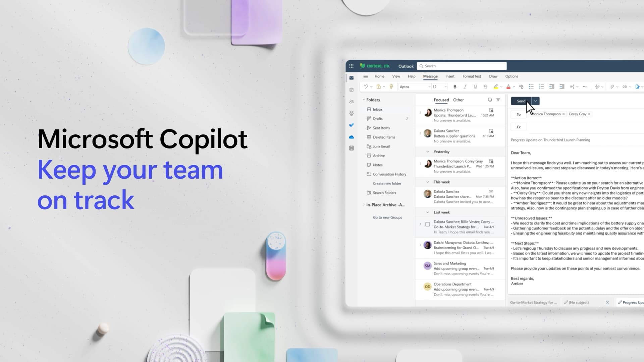Click the Bold formatting icon
The image size is (644, 362).
[455, 86]
